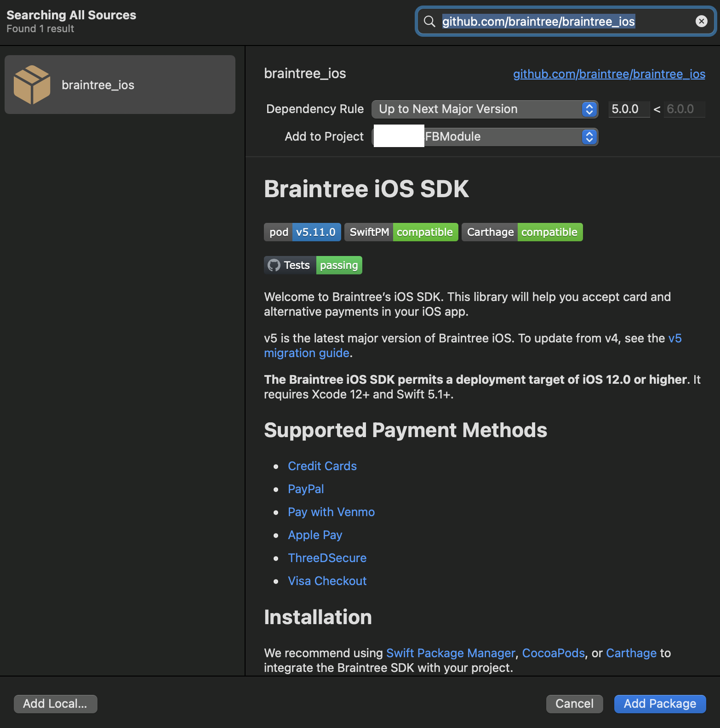720x728 pixels.
Task: Click the Braintree iOS SDK heading
Action: (366, 189)
